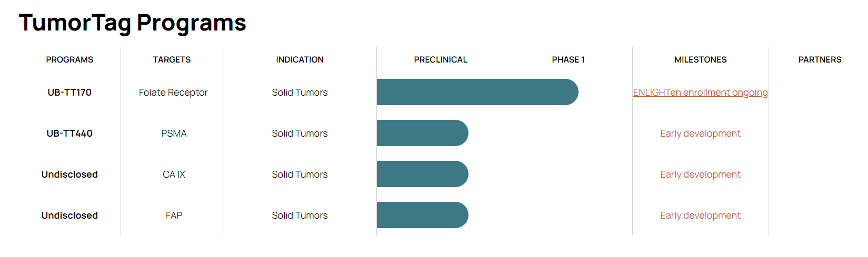
Task: Click the Folate Receptor target
Action: tap(173, 92)
